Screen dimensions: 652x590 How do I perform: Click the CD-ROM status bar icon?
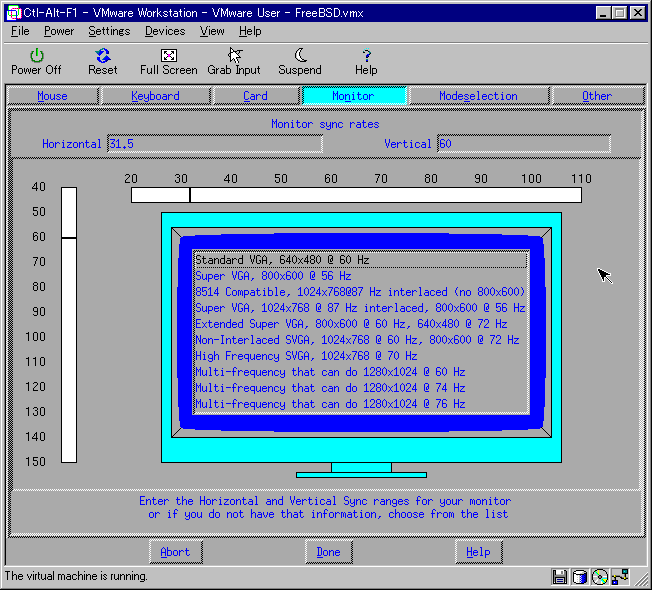click(x=599, y=576)
